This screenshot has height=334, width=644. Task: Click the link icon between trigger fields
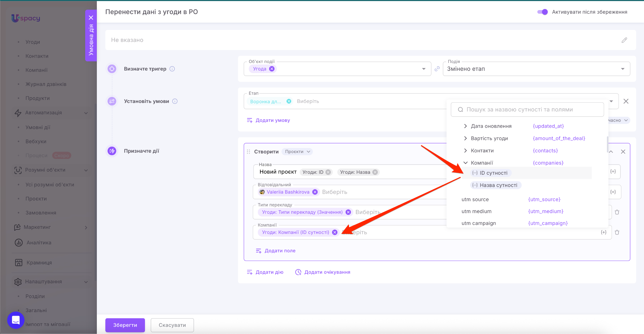[437, 69]
